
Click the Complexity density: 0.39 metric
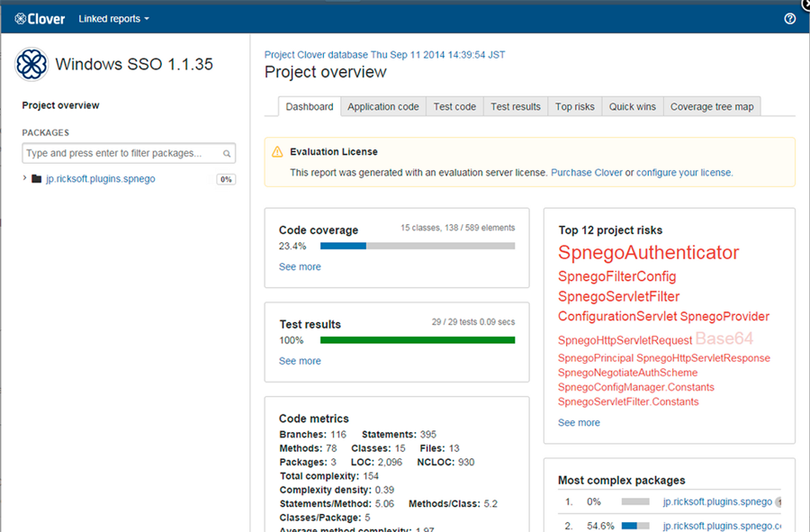pos(337,491)
